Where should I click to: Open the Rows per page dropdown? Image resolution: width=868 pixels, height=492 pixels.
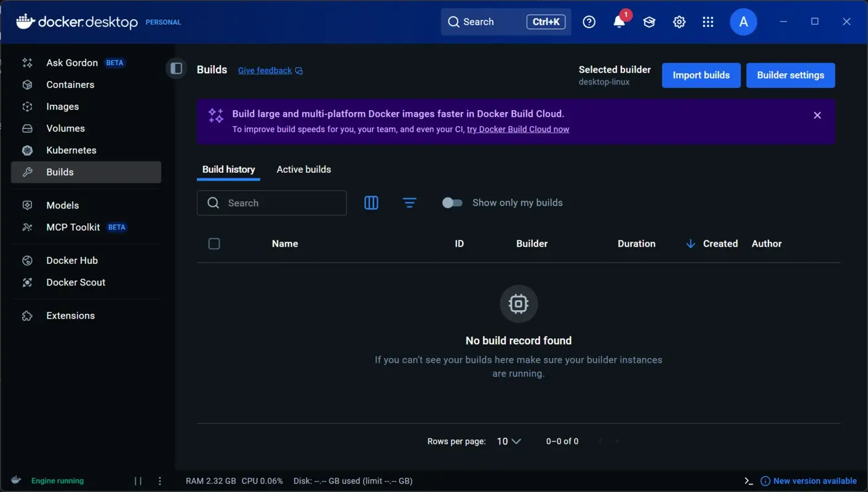pyautogui.click(x=508, y=441)
